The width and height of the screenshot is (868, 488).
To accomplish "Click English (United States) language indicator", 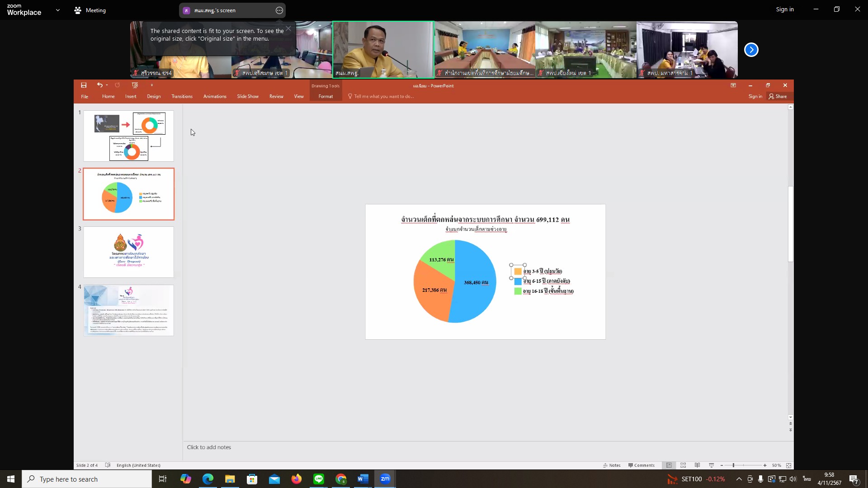I will (138, 465).
